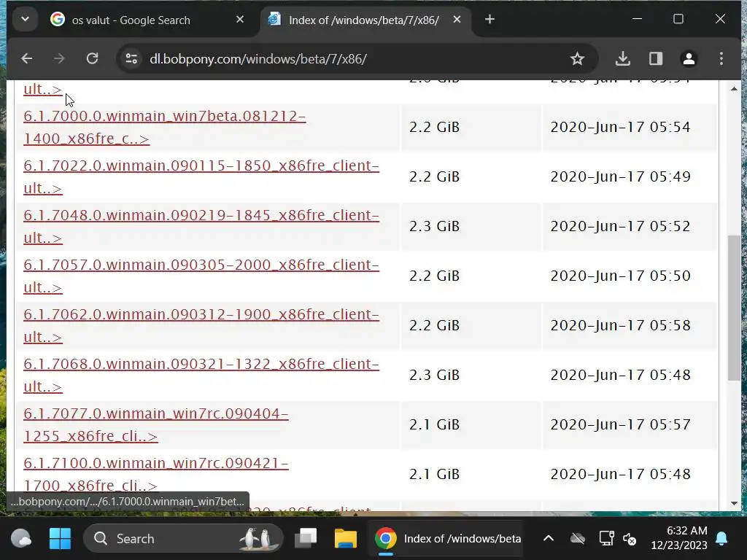Close the 'os valut - Google Search' tab

[x=240, y=20]
